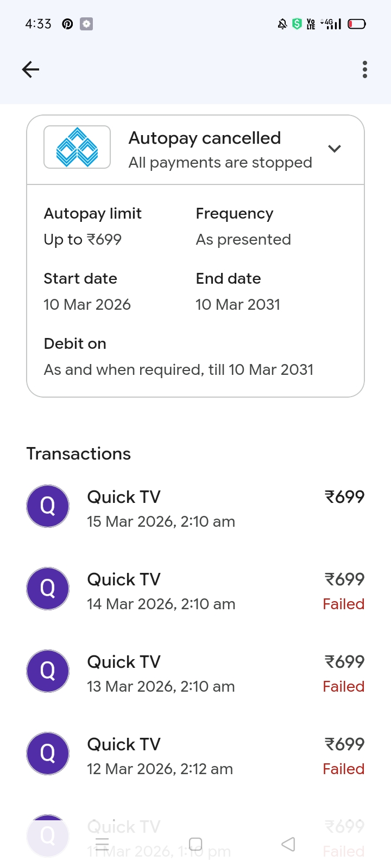Open Quick TV avatar for 13 Mar transaction
Viewport: 391px width, 868px height.
coord(48,671)
